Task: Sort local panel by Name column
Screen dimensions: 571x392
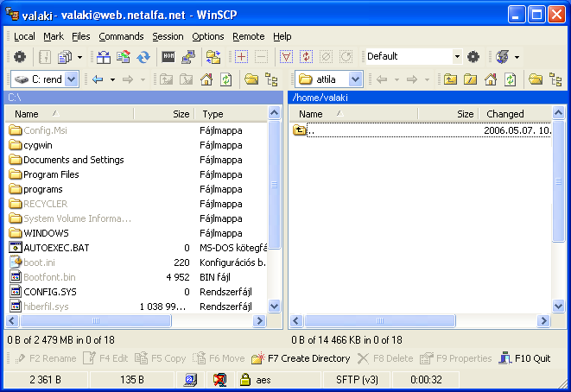Action: pos(69,114)
